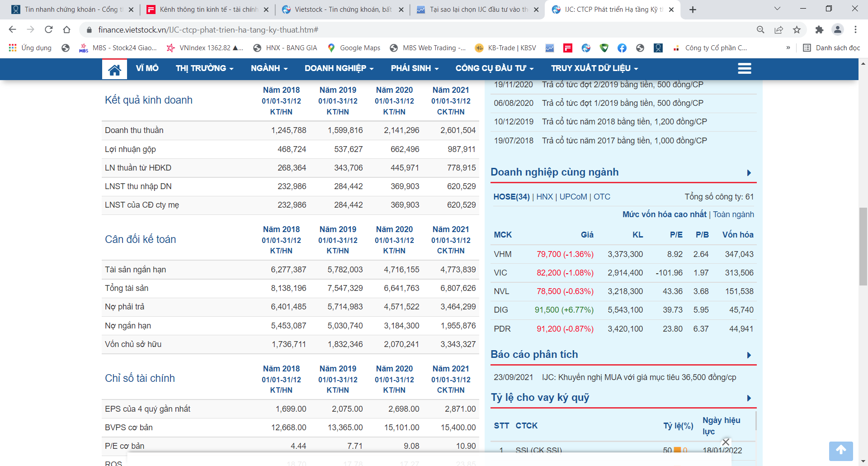Open VHM stock ticker

(x=502, y=254)
